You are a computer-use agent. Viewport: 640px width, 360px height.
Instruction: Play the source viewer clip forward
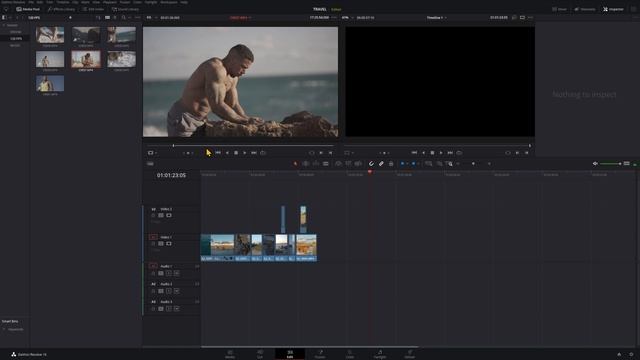click(244, 153)
